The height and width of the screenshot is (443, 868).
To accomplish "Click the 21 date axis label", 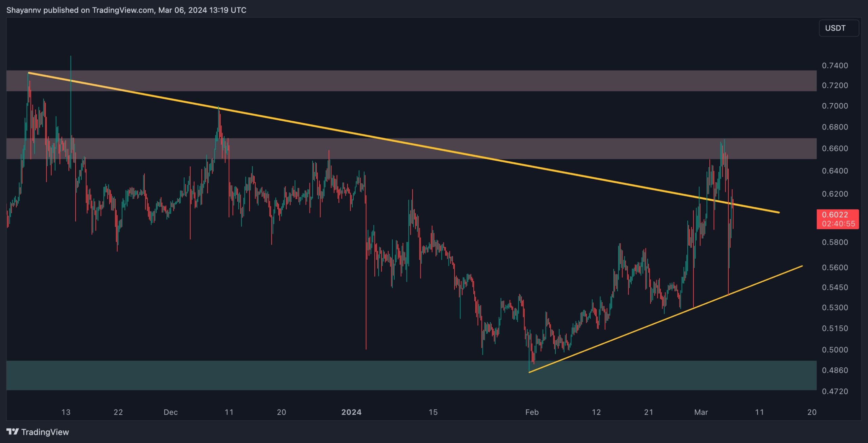I will pos(648,412).
